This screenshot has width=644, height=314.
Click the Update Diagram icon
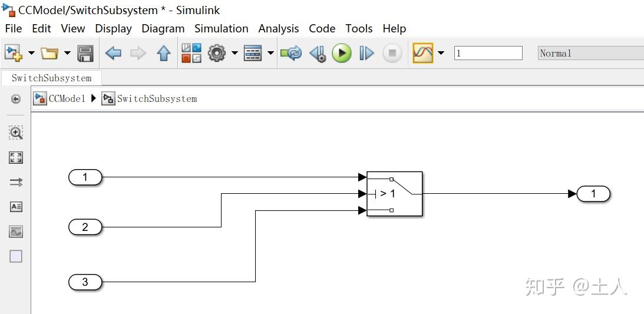point(291,53)
